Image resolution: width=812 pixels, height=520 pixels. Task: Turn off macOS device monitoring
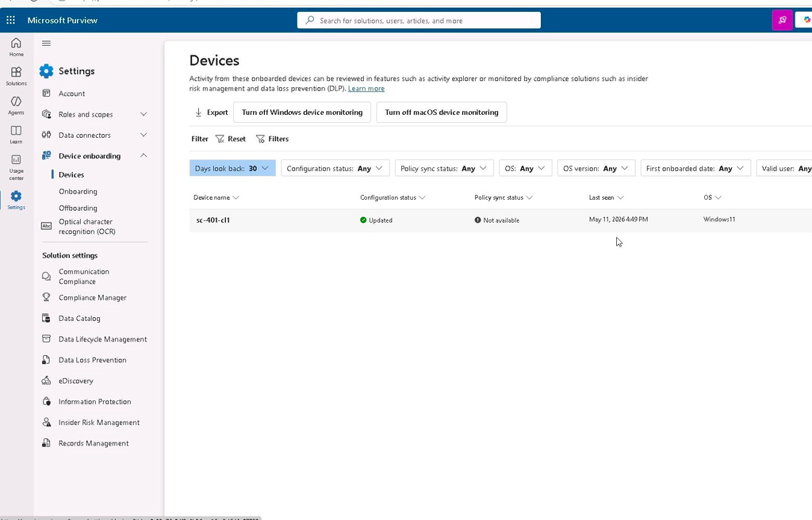point(441,113)
